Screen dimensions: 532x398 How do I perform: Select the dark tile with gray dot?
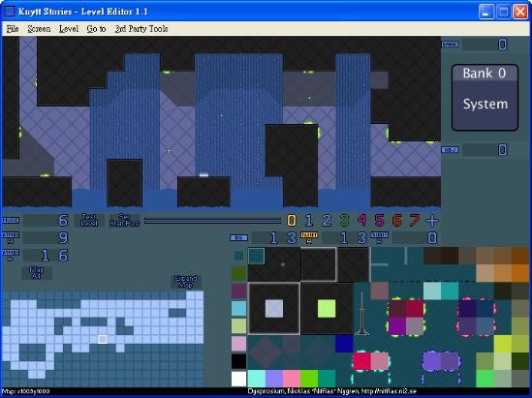282,264
